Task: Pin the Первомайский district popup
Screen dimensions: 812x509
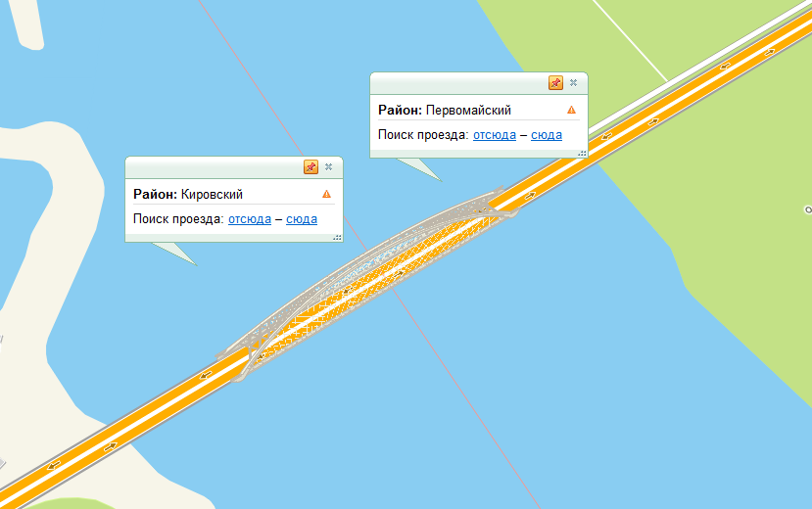Action: tap(555, 83)
